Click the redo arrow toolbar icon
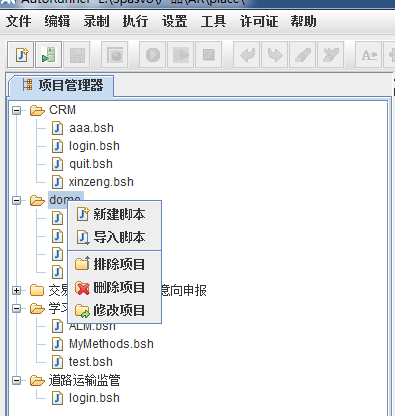Viewport: 395px width, 416px height. pyautogui.click(x=275, y=55)
